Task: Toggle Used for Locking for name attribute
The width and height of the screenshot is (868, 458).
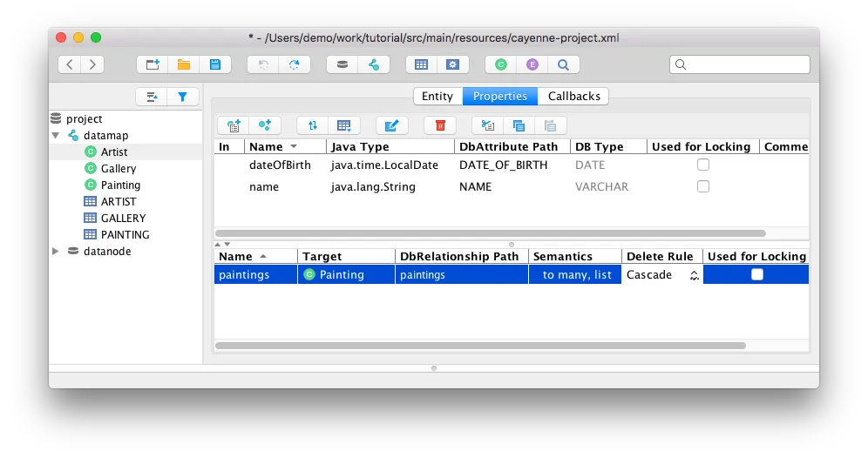Action: click(703, 186)
